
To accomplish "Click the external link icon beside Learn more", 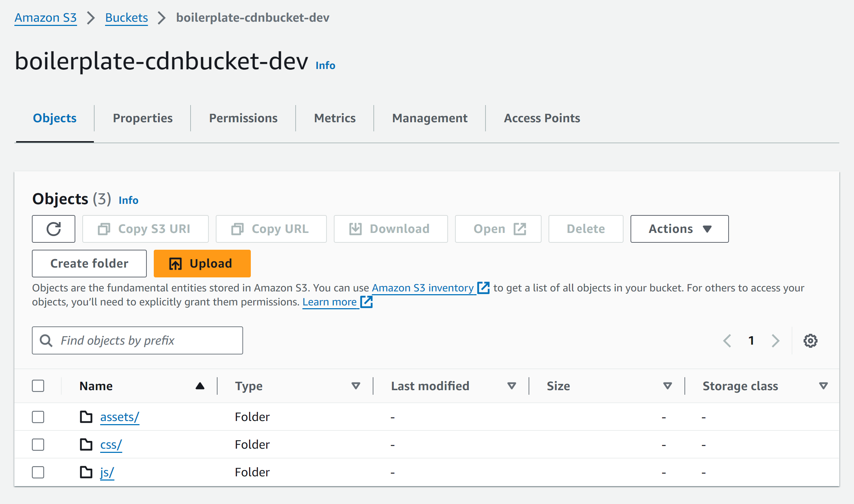I will pos(366,302).
